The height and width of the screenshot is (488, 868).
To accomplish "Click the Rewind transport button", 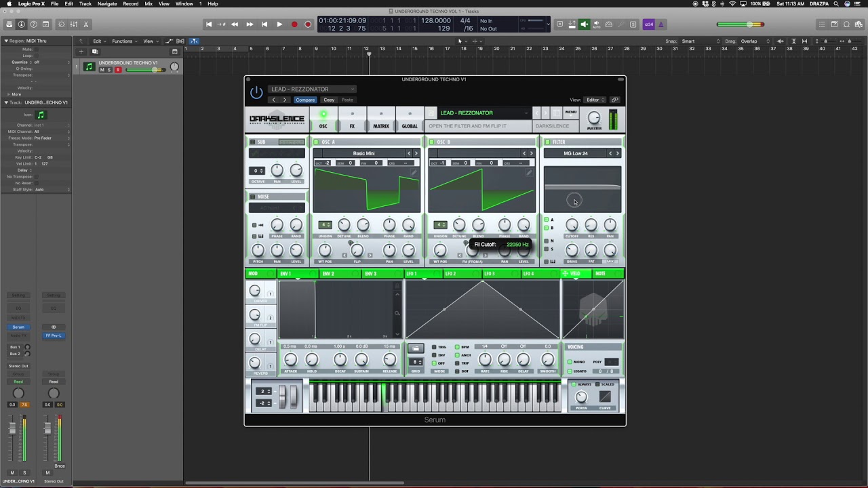I will [x=235, y=24].
